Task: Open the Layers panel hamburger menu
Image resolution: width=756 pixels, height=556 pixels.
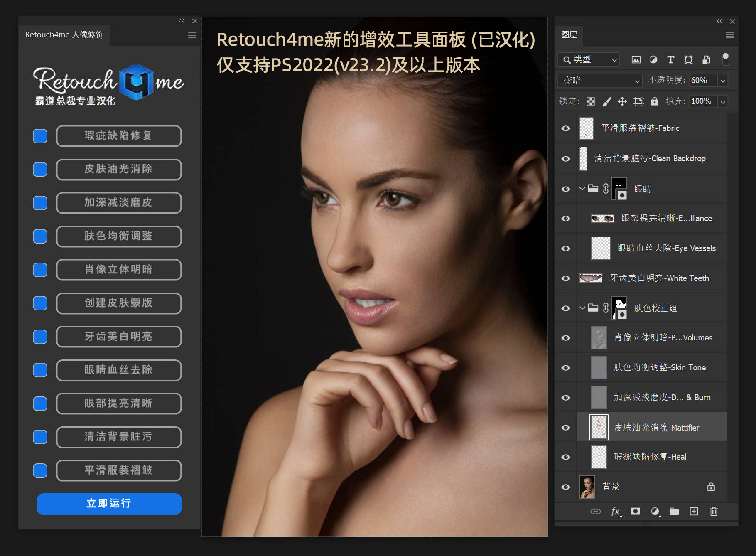Action: [730, 35]
